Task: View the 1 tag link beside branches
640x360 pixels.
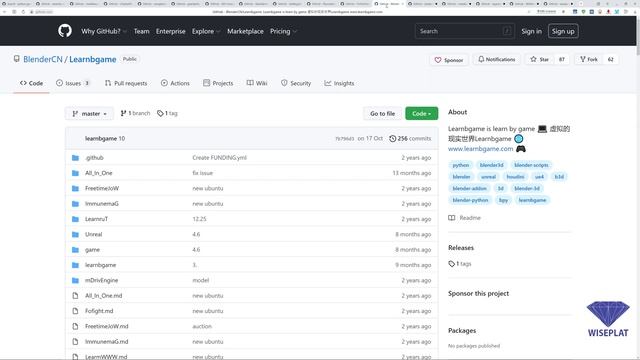Action: pyautogui.click(x=167, y=113)
